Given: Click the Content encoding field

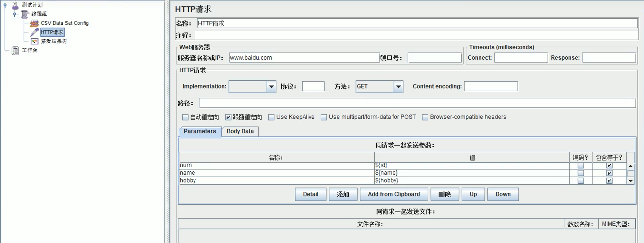Looking at the screenshot, I should tap(491, 86).
